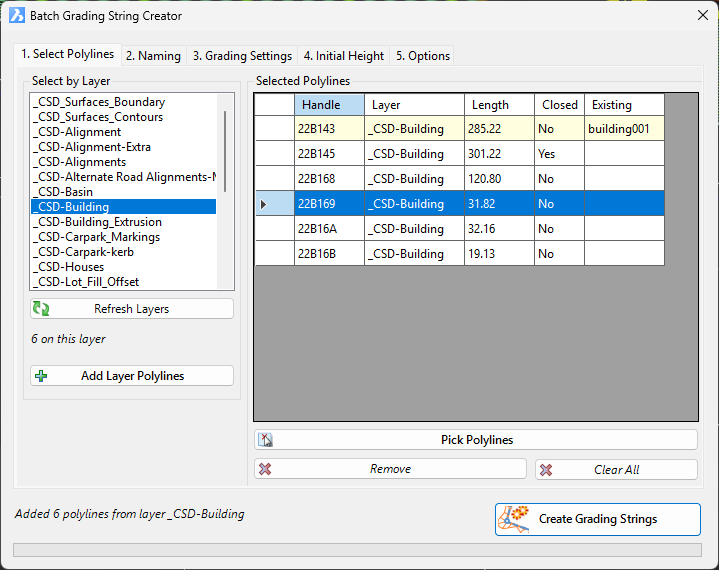Click the BricsCAD app icon in title bar
Image resolution: width=719 pixels, height=570 pixels.
(x=17, y=16)
